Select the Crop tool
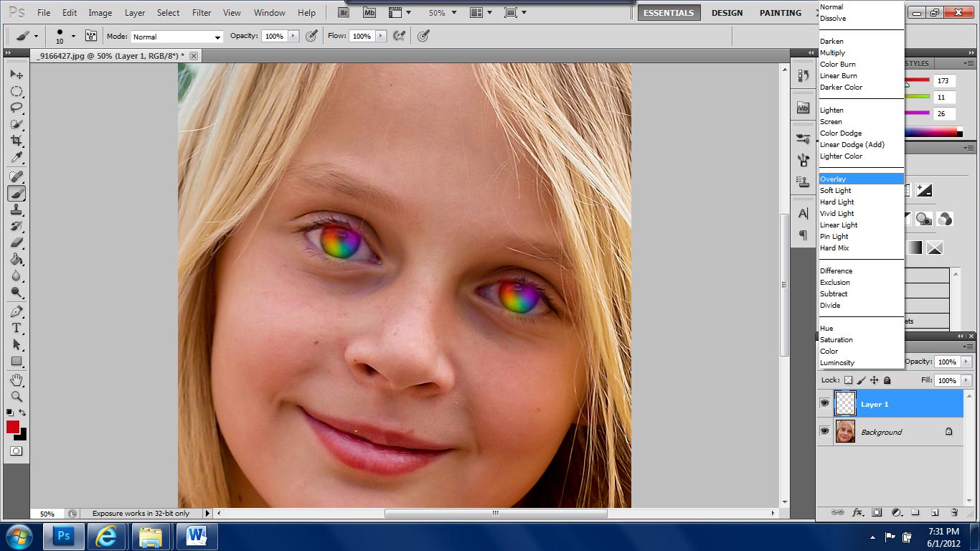 pyautogui.click(x=17, y=141)
